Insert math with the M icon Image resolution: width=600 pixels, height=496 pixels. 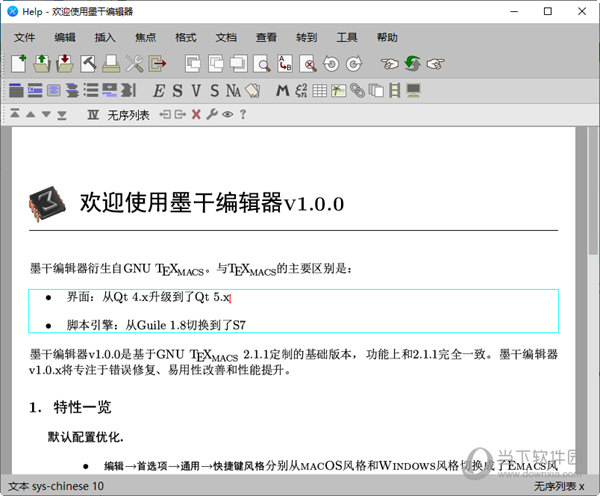pos(282,91)
